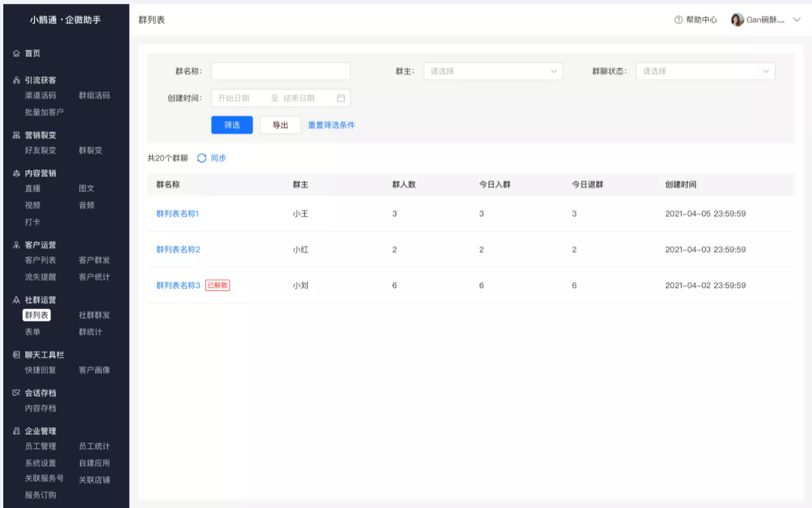Click the 引流获客 section icon

point(17,81)
